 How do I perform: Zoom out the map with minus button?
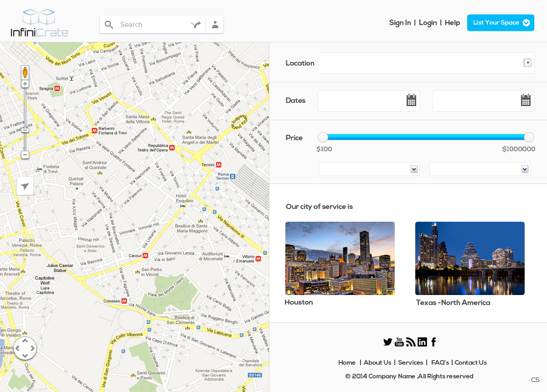pyautogui.click(x=25, y=155)
